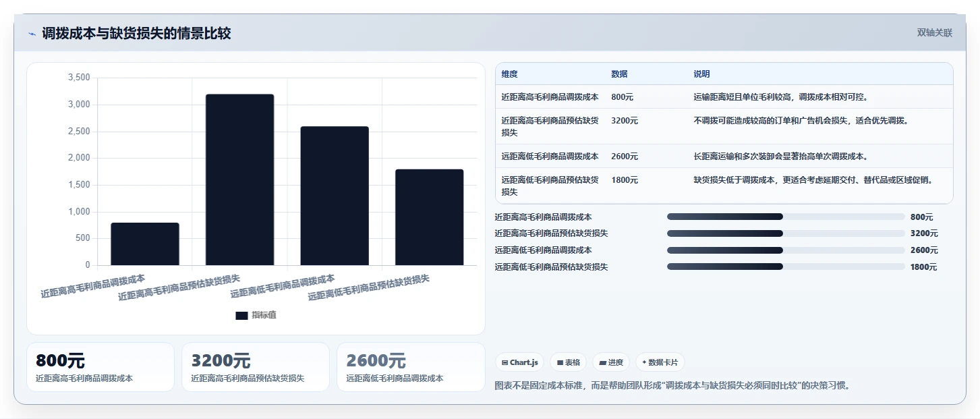Click the 3,500 y-axis label
This screenshot has height=419, width=980.
pos(79,78)
